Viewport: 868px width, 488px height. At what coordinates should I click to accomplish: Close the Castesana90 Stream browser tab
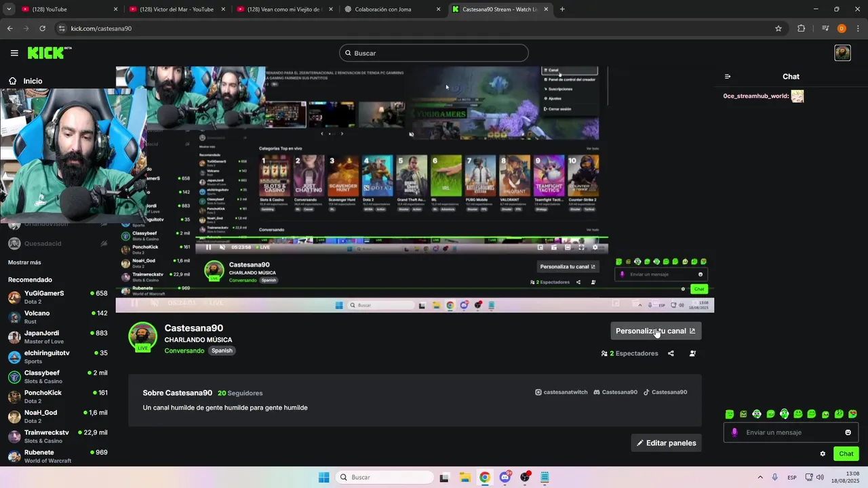(546, 9)
